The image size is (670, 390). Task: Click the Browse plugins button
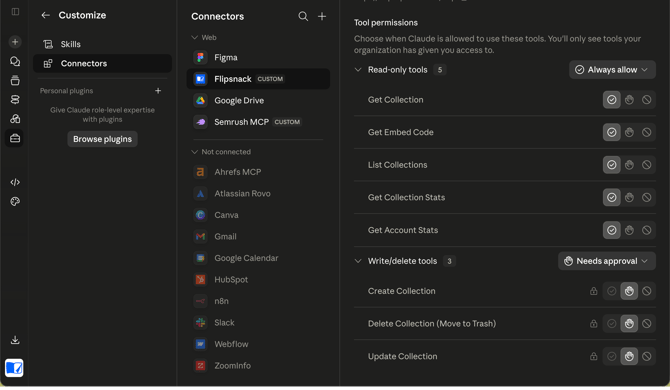[102, 139]
